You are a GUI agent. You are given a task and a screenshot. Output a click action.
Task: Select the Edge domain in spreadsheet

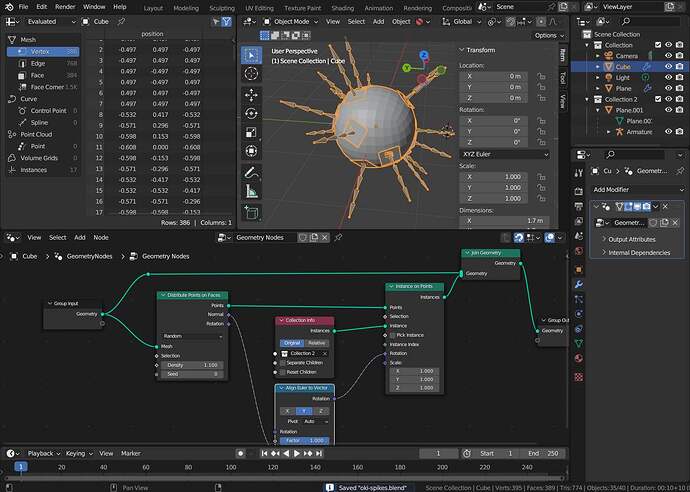pyautogui.click(x=38, y=63)
